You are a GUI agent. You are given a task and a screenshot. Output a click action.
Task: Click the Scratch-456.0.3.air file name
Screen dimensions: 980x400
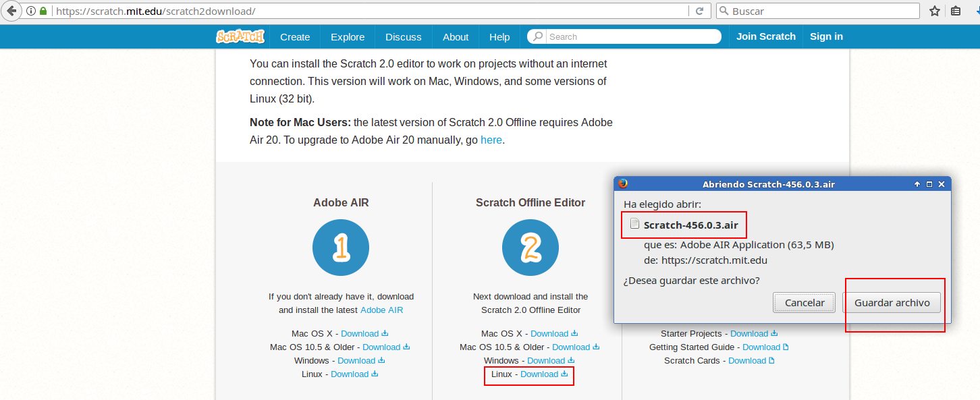[x=691, y=225]
